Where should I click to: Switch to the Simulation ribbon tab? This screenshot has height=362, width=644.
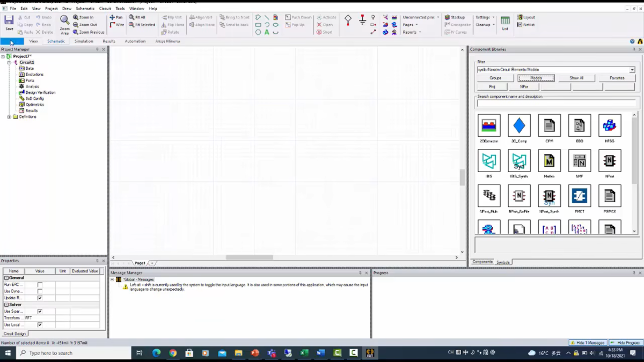pyautogui.click(x=84, y=41)
